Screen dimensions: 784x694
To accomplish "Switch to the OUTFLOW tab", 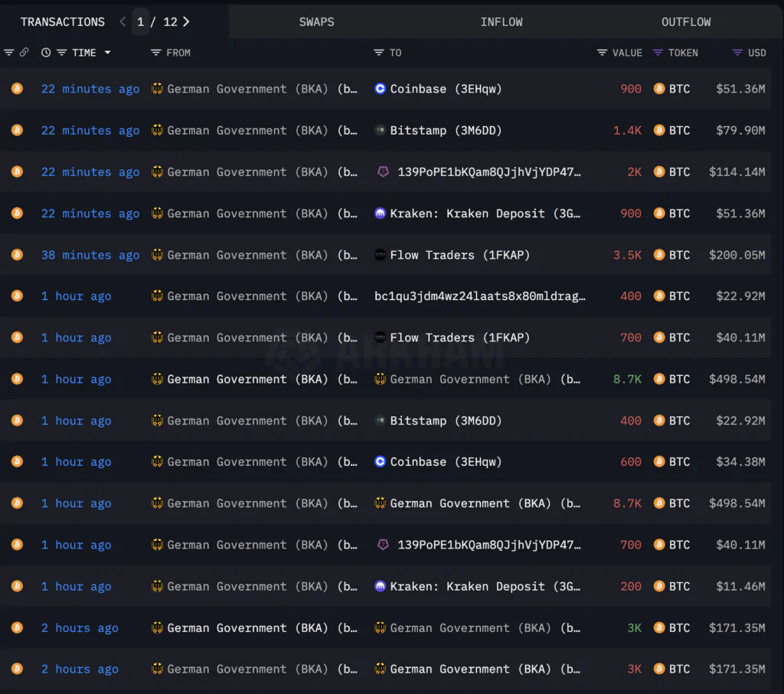I will pyautogui.click(x=686, y=22).
